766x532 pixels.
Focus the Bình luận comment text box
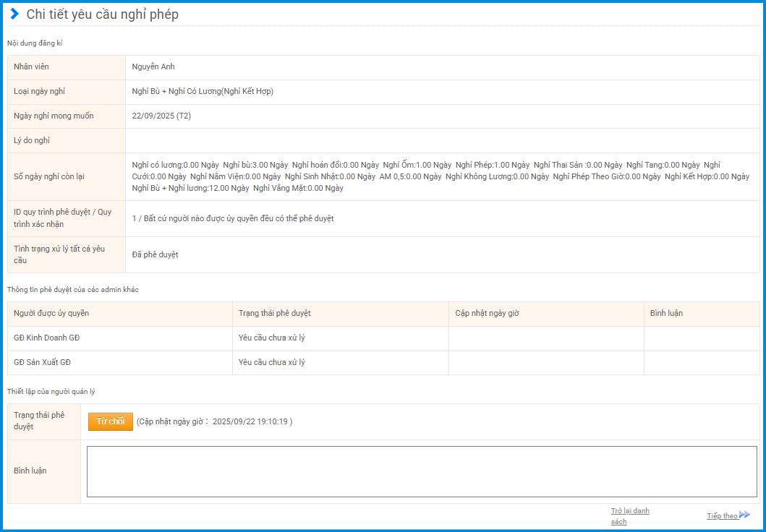click(x=422, y=471)
